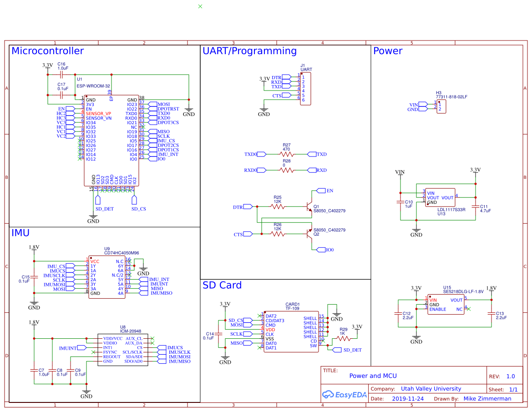
Task: Select the ESP-WROOM-32 chip symbol U1
Action: (111, 141)
